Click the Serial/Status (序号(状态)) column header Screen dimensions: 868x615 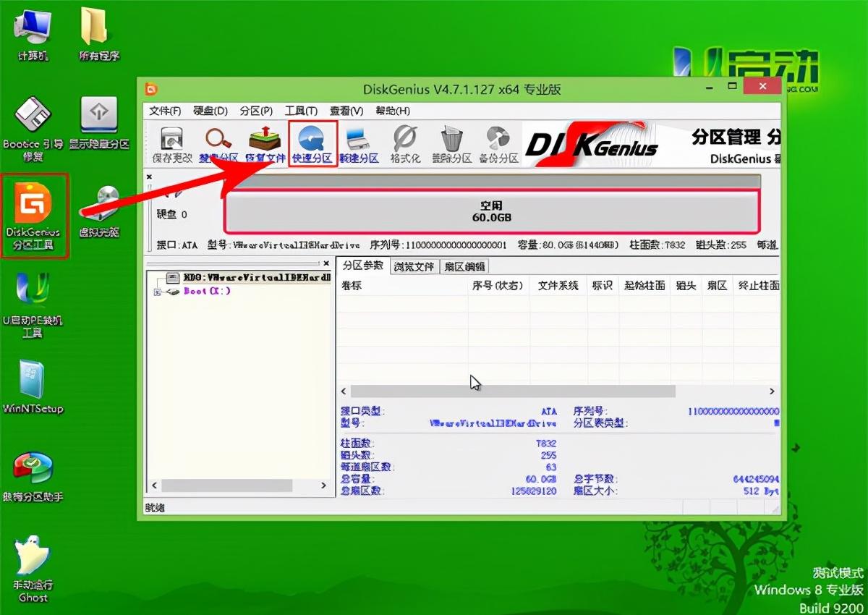point(498,285)
